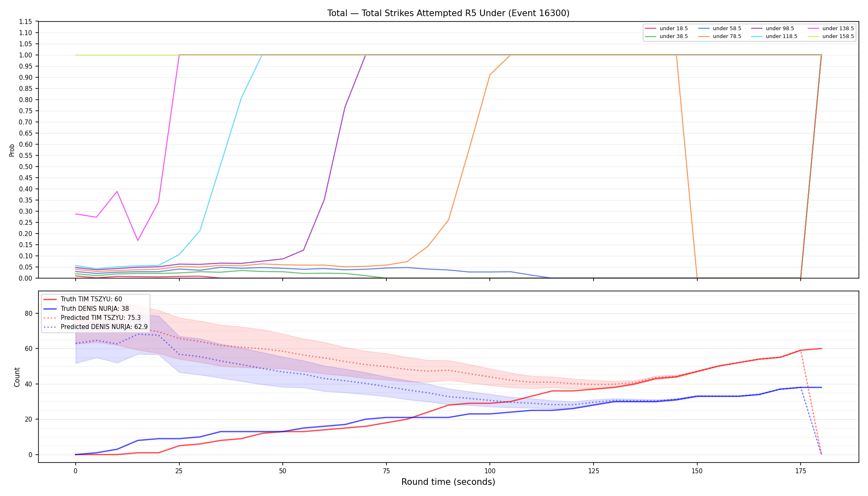Click the 'under 38.5' legend entry
This screenshot has height=496, width=868.
[x=666, y=36]
